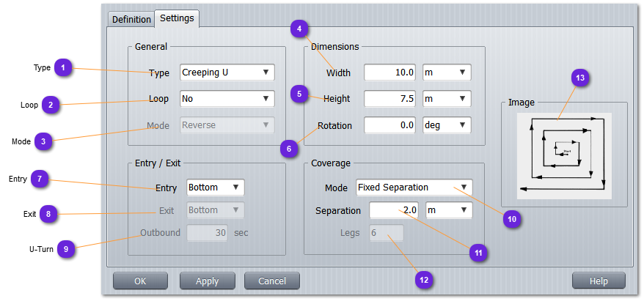Click numbered marker 10 near Coverage Mode
The width and height of the screenshot is (644, 304).
click(512, 218)
